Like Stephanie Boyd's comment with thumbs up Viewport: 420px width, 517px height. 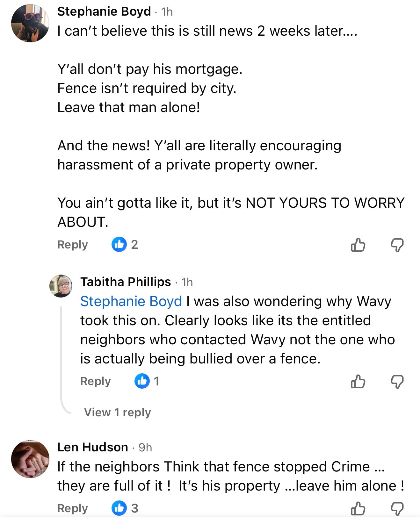pyautogui.click(x=358, y=245)
